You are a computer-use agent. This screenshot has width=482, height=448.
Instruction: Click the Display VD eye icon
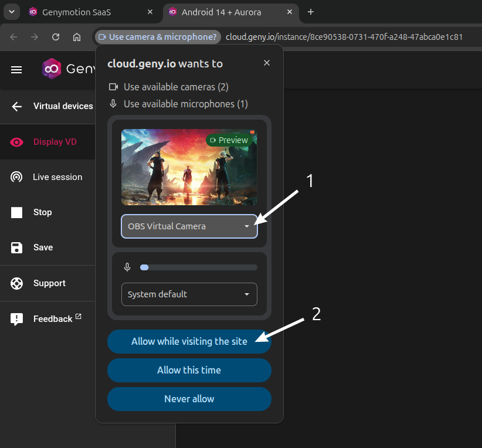pos(16,142)
